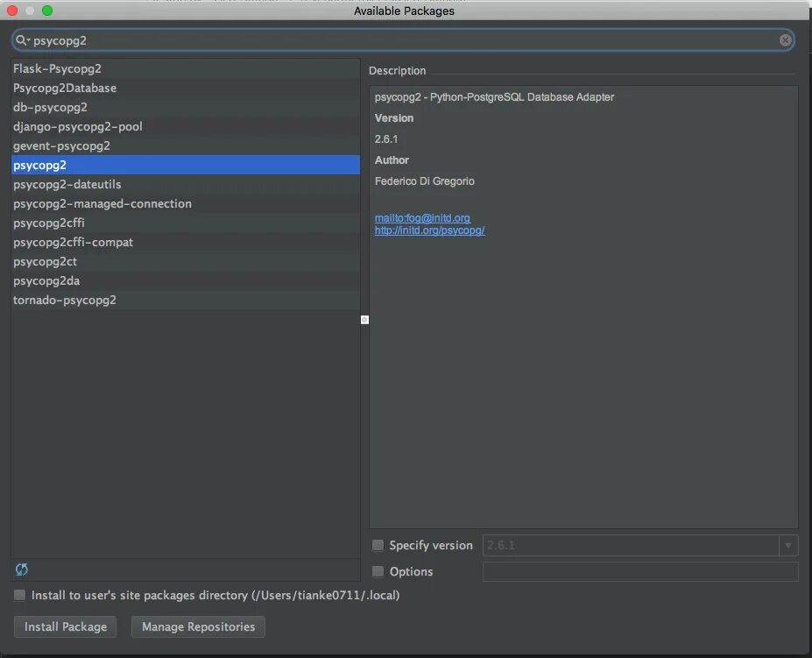Screen dimensions: 812x658
Task: Select Flask-Psycopg2 in the package list
Action: 186,68
